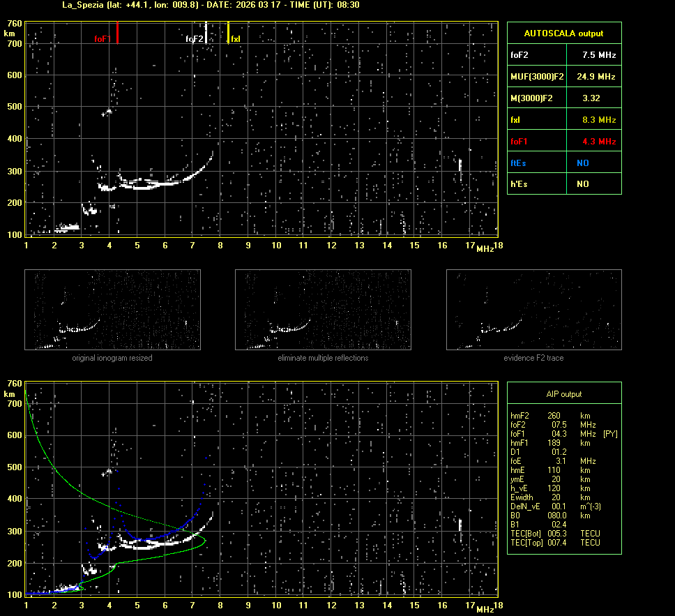Select the M(3000)F2 value 3.32
Image resolution: width=675 pixels, height=616 pixels.
tap(591, 98)
